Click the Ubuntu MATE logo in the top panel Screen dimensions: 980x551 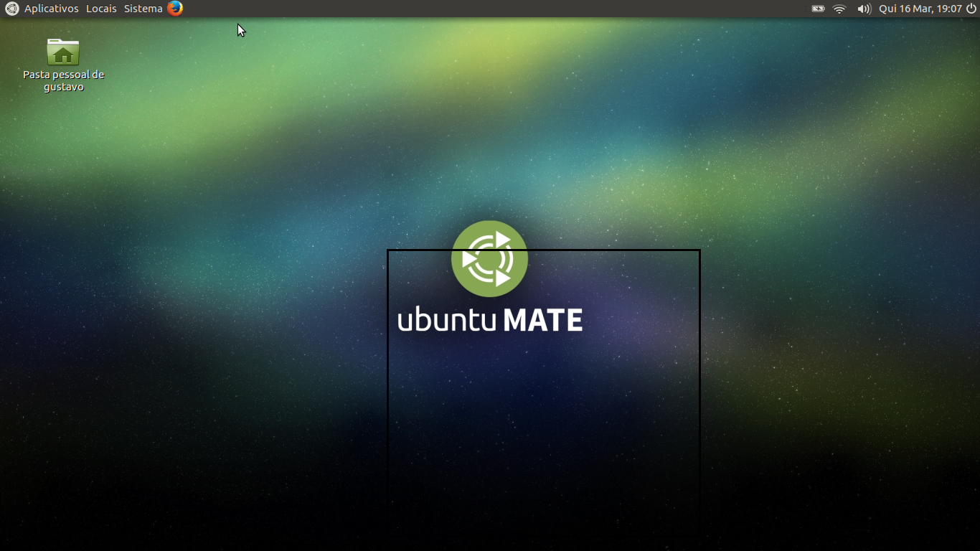click(11, 9)
